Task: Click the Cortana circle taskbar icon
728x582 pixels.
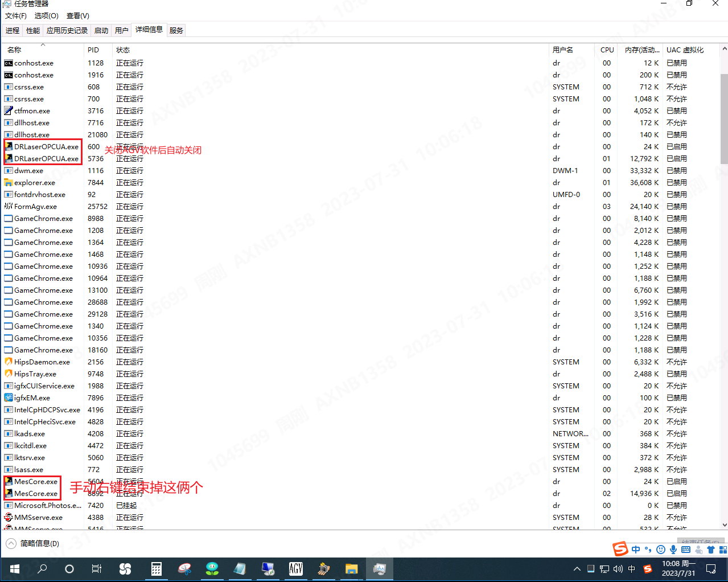Action: (x=69, y=568)
